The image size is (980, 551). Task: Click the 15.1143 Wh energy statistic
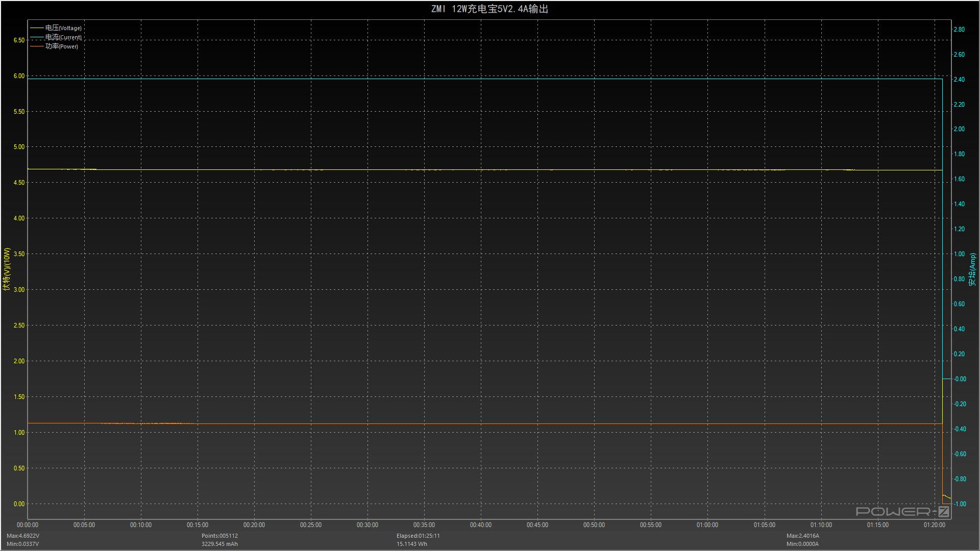tap(412, 544)
